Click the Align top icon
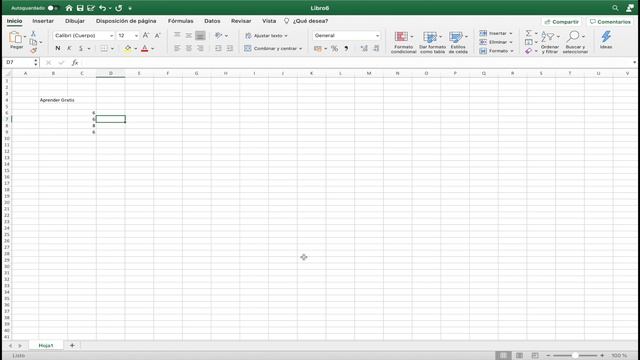Viewport: 640px width, 360px height. [177, 36]
